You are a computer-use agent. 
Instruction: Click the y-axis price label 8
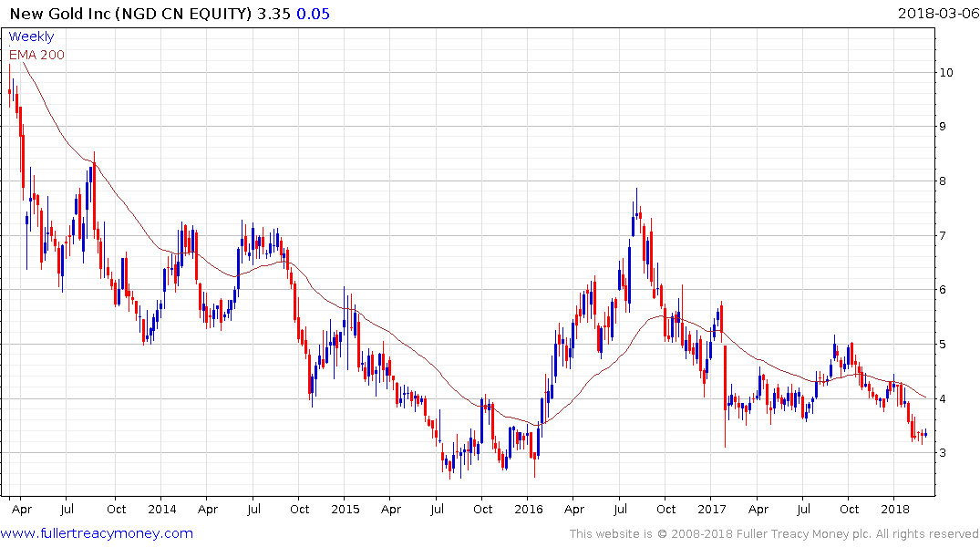click(x=943, y=181)
